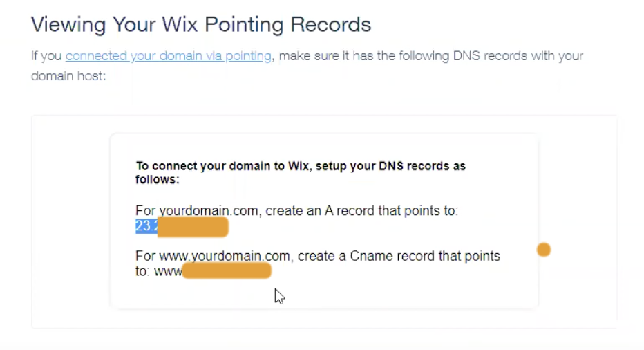Click the 'domain host:' text
This screenshot has height=350, width=644.
pyautogui.click(x=68, y=76)
